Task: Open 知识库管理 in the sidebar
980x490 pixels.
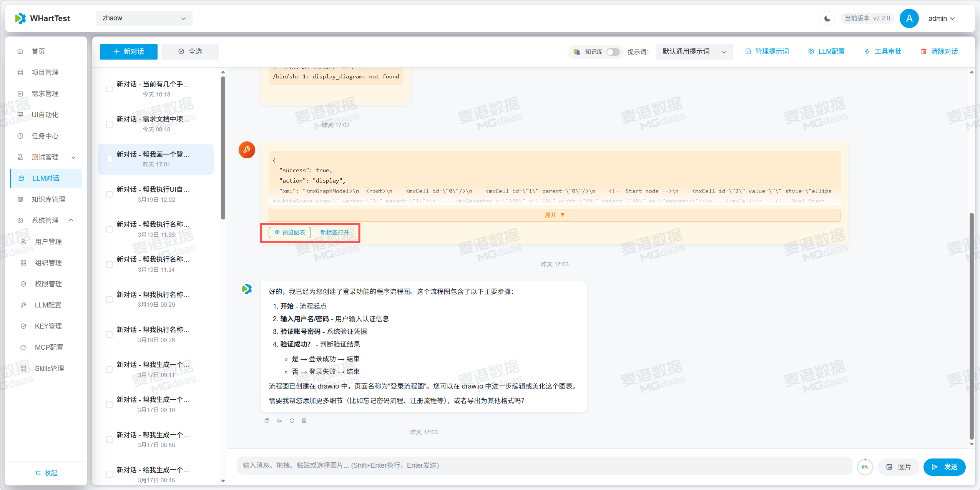Action: [x=48, y=199]
